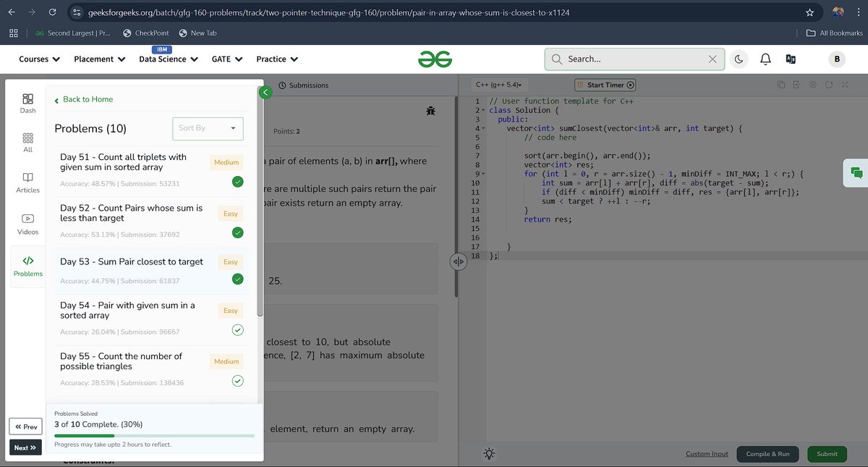Open the All Bookmarks folder
The height and width of the screenshot is (467, 868).
(x=835, y=33)
